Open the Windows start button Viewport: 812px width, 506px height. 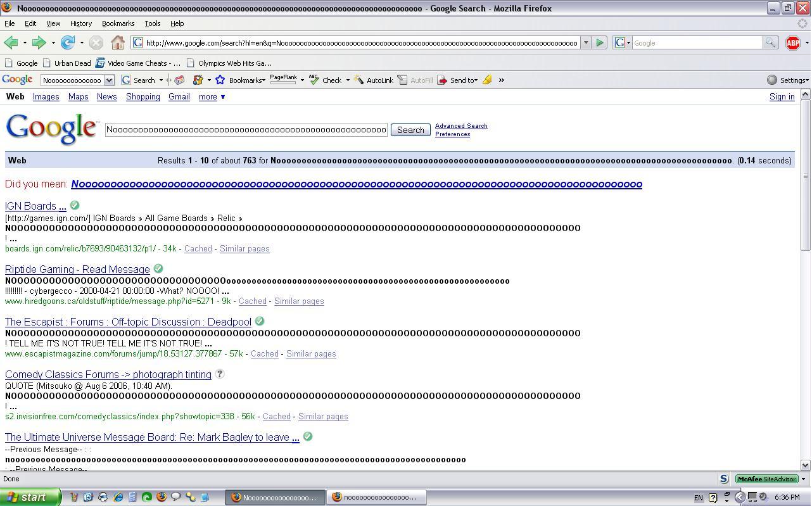pyautogui.click(x=30, y=497)
